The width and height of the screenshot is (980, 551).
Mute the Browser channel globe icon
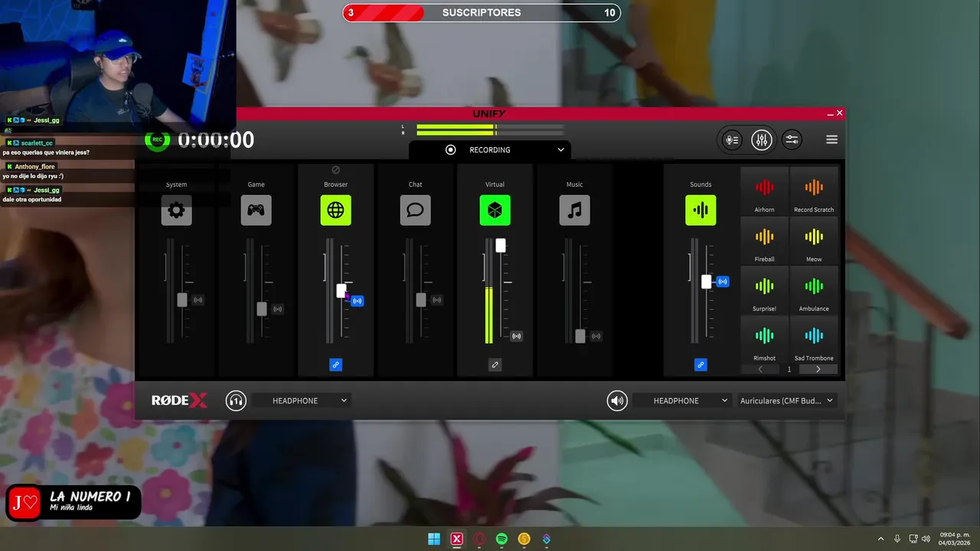[335, 210]
